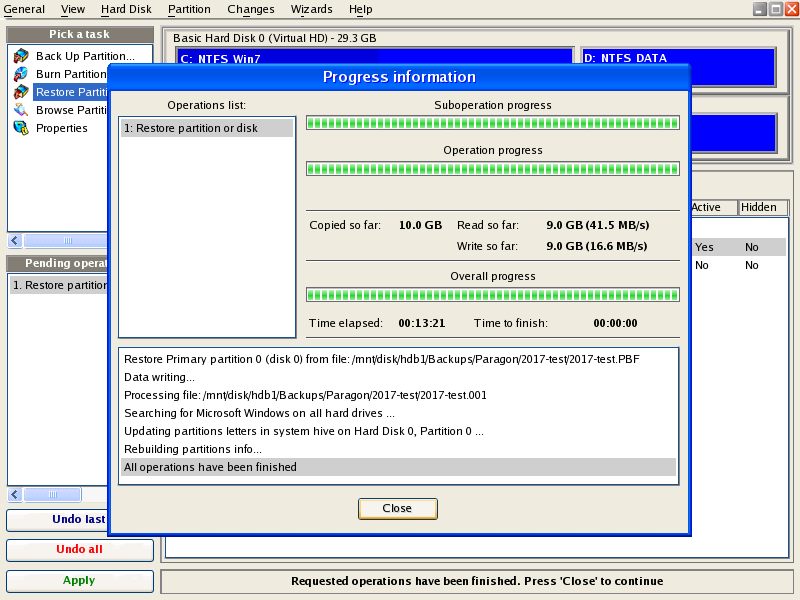Click the Overall progress bar
Screen dimensions: 800x600
point(492,295)
